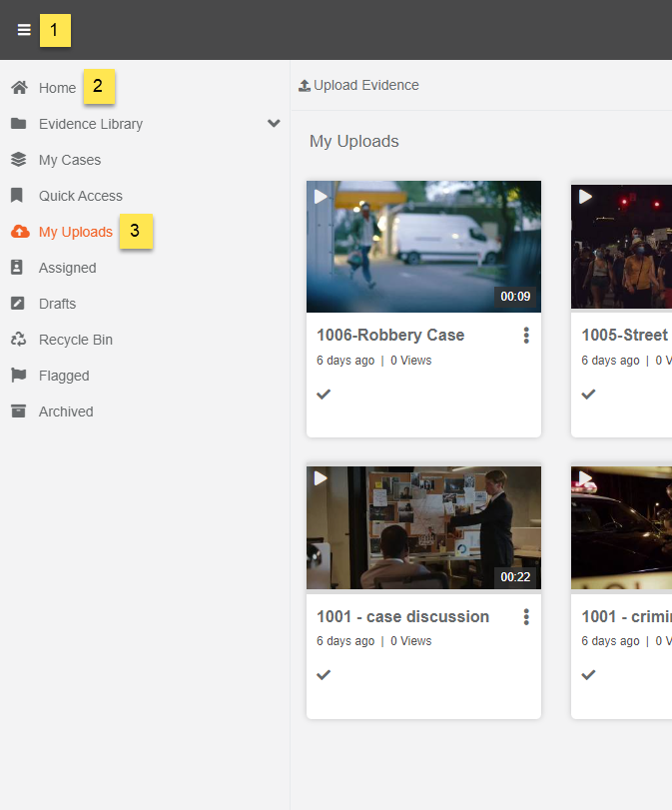Toggle checkmark on 1006-Robbery Case card
The height and width of the screenshot is (810, 672).
324,394
